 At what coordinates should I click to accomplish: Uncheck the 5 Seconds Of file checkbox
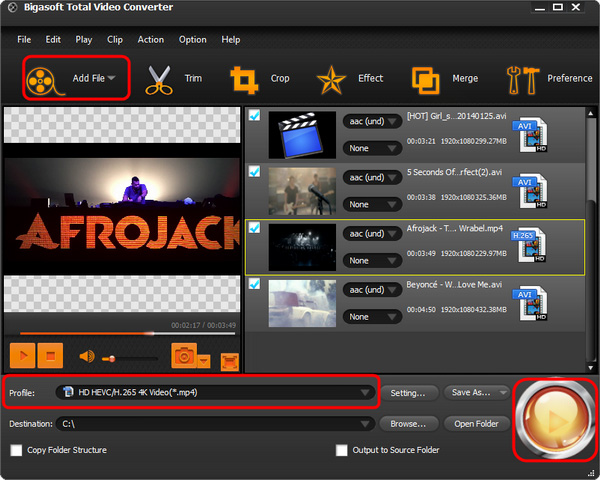pos(254,171)
